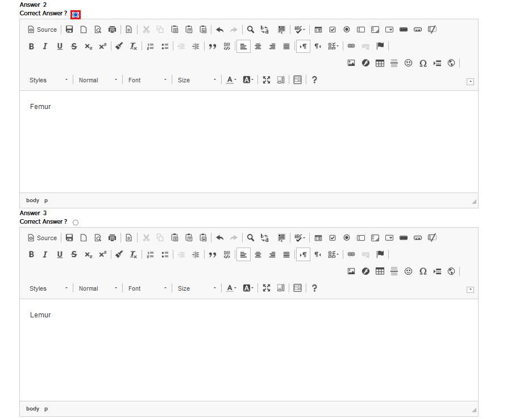
Task: Click Print icon in Answer 2 toolbar
Action: pos(112,30)
